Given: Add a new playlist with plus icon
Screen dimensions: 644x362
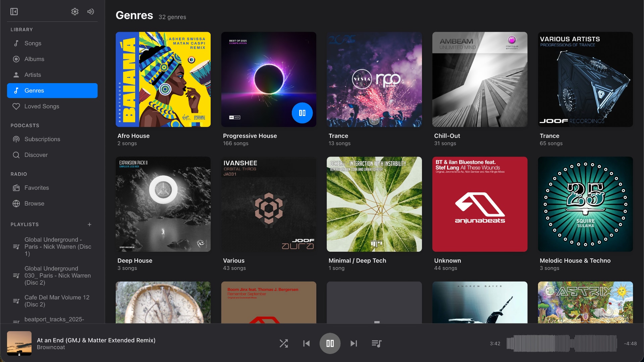Looking at the screenshot, I should coord(90,225).
